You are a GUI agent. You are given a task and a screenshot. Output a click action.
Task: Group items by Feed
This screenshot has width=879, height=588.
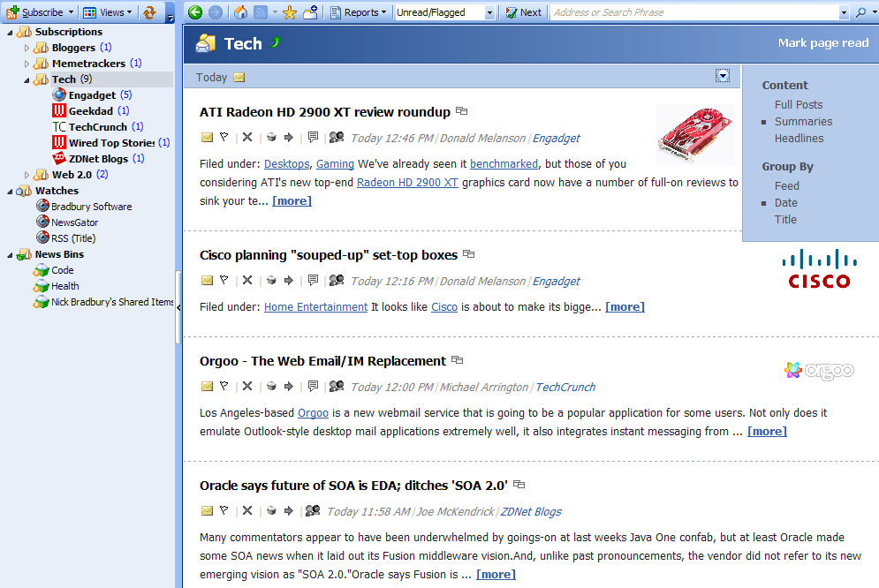[x=786, y=186]
